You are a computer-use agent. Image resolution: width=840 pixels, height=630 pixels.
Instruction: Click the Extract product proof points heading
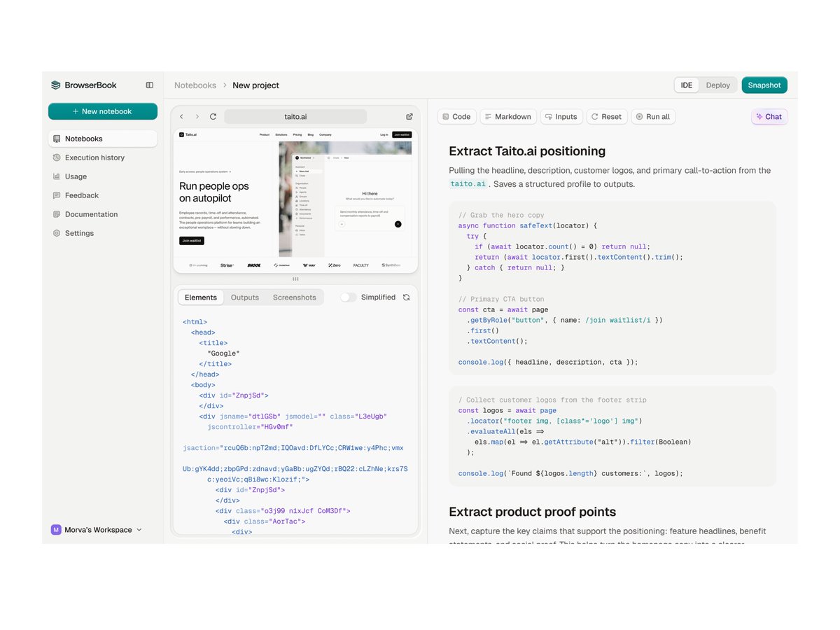coord(532,512)
